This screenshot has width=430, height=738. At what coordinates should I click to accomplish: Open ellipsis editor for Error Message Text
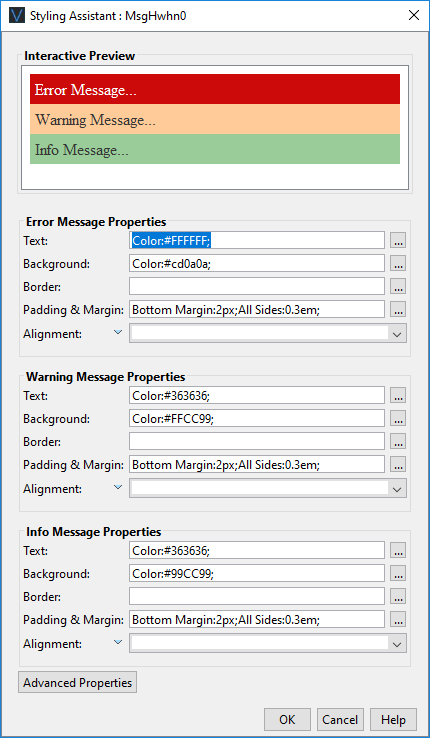pyautogui.click(x=398, y=240)
